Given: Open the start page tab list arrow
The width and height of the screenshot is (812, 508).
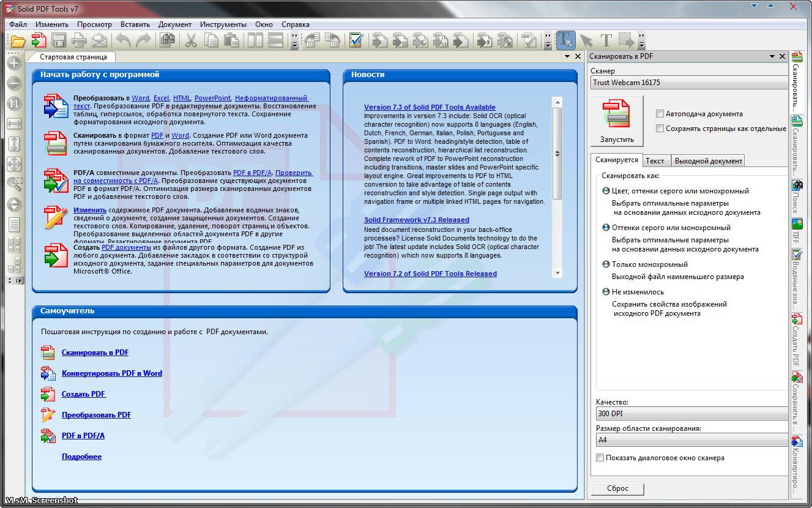Looking at the screenshot, I should tap(568, 56).
